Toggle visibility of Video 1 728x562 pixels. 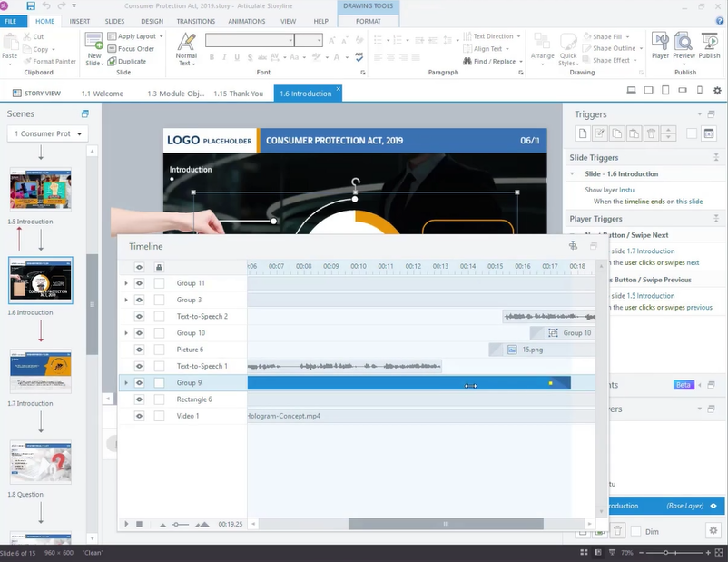coord(139,416)
